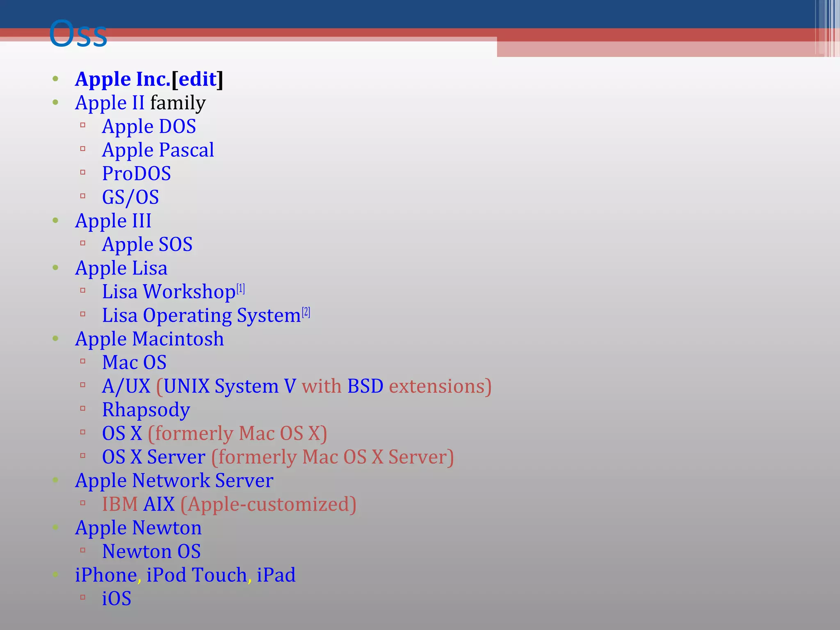Follow the 'AIX' link
The image size is (840, 630).
click(x=160, y=505)
